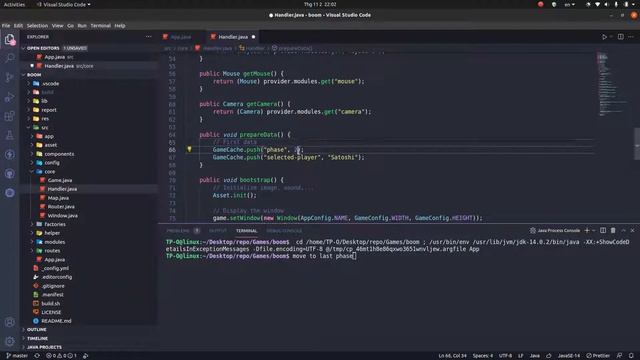This screenshot has width=640, height=360.
Task: Click the Prettier status bar item
Action: [x=598, y=356]
